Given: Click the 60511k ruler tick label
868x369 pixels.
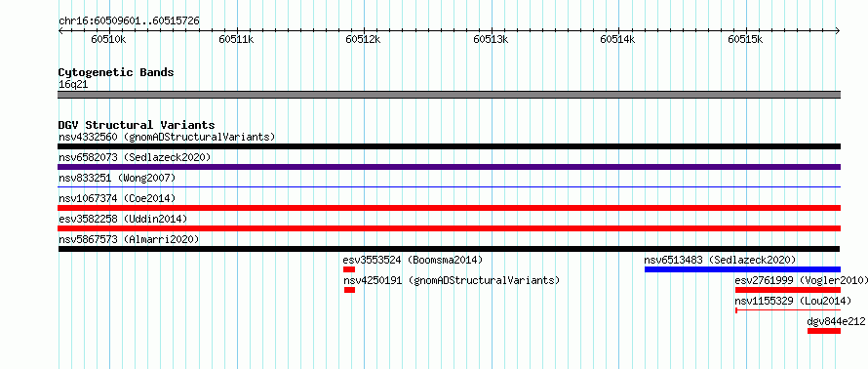Looking at the screenshot, I should pos(236,39).
